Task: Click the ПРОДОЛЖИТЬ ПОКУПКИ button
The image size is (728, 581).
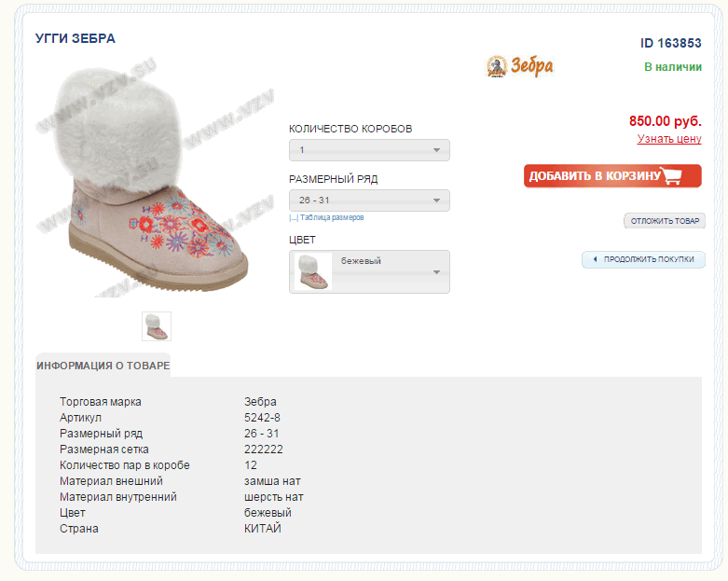Action: click(x=643, y=259)
